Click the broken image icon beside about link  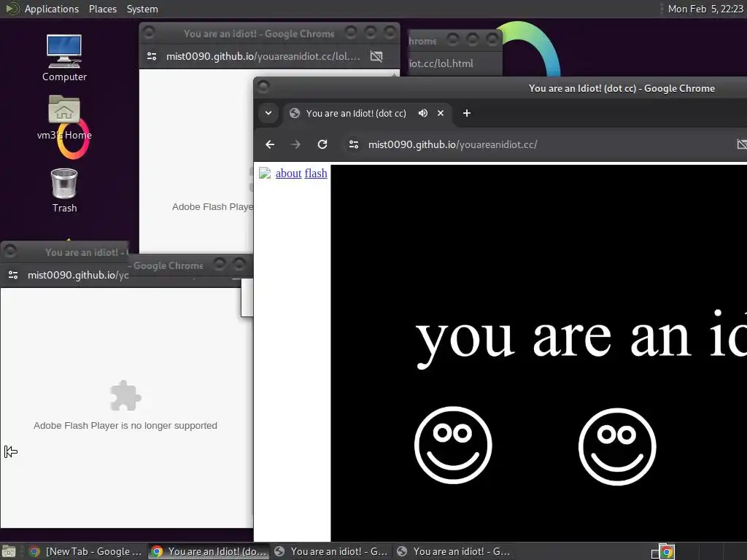(265, 174)
